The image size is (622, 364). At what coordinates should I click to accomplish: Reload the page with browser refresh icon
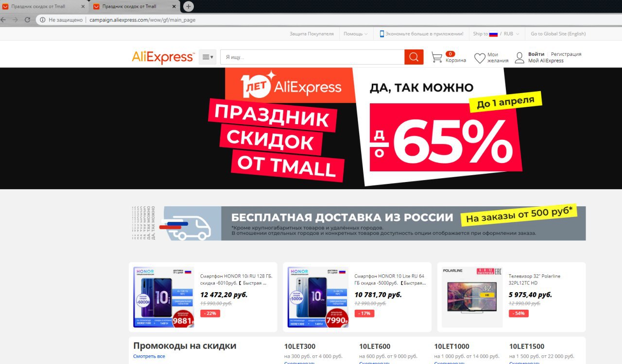(27, 20)
